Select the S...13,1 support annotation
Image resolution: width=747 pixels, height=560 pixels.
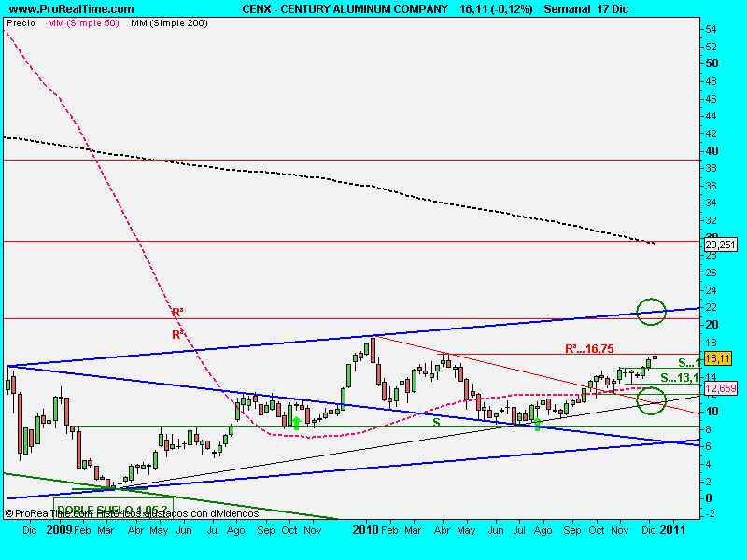coord(680,378)
